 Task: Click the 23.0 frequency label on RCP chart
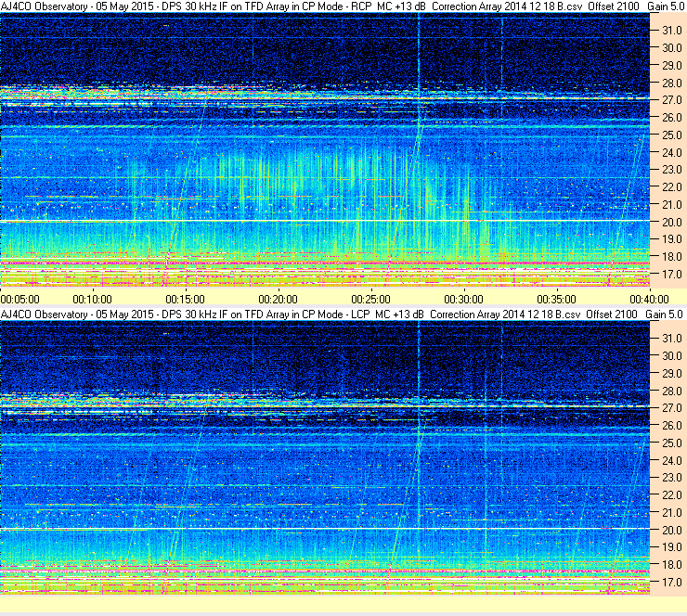pos(672,170)
